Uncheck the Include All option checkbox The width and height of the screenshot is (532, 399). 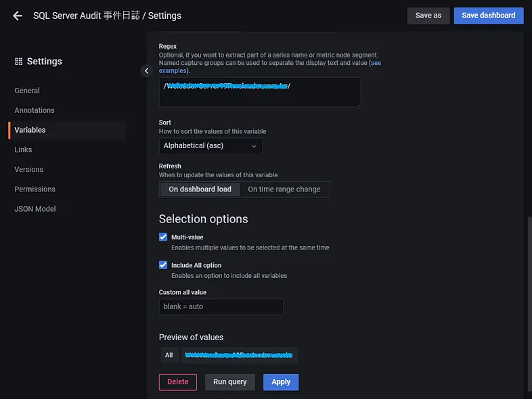(163, 265)
